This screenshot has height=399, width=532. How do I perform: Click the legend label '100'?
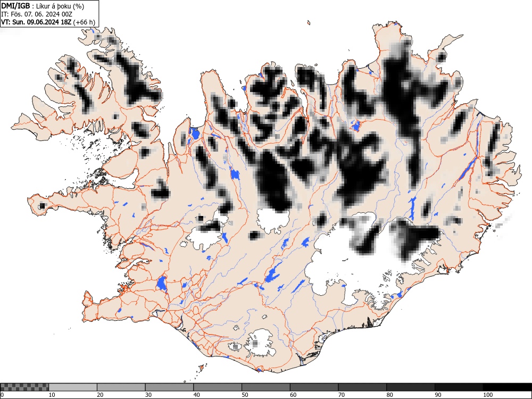point(488,395)
